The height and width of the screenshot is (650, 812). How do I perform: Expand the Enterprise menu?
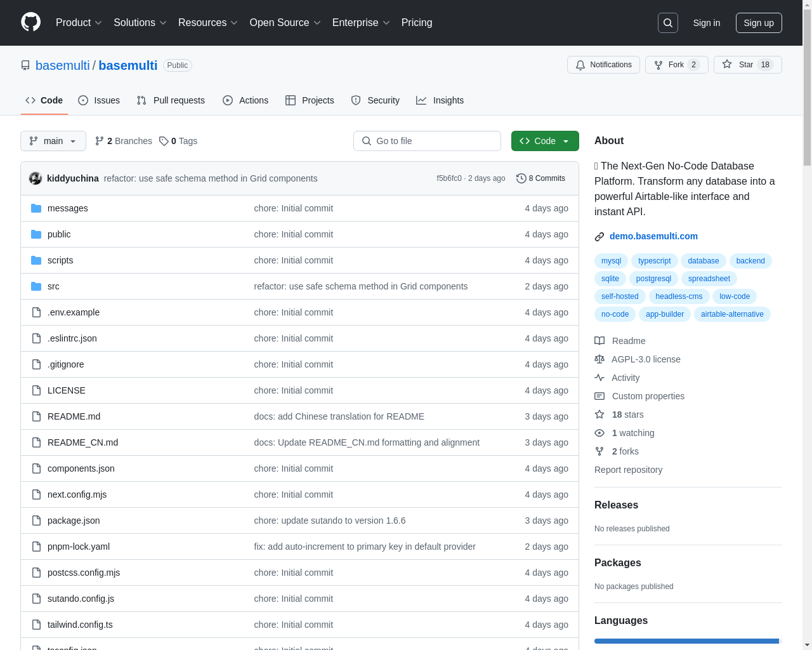[x=361, y=23]
